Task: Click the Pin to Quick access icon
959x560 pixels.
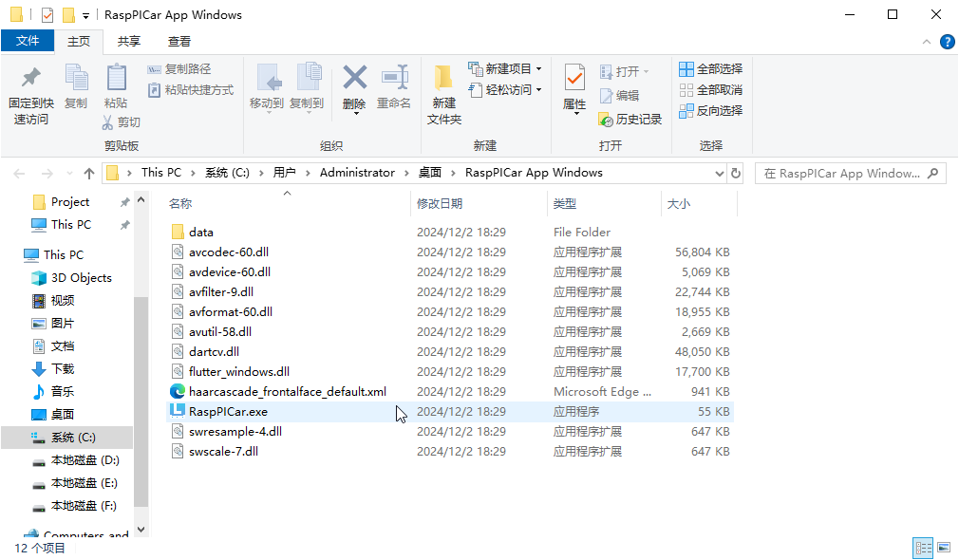Action: click(30, 78)
